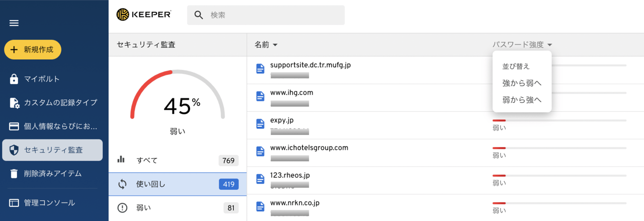Choose 強から弱へ sort option
Viewport: 644px width, 221px height.
click(x=522, y=83)
